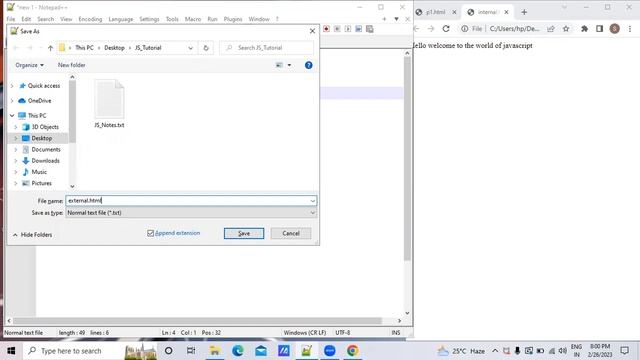Click Desktop in the breadcrumb path
Viewport: 640px width, 360px height.
coord(114,48)
